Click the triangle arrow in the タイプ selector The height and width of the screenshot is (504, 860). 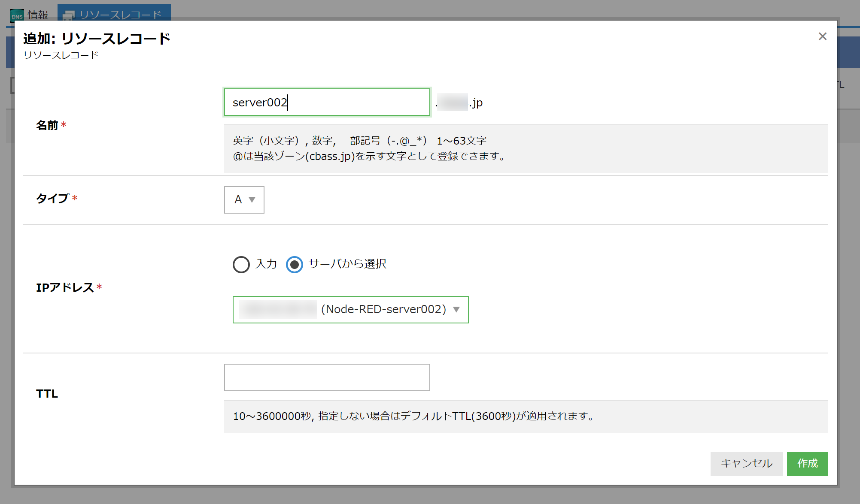(x=252, y=200)
